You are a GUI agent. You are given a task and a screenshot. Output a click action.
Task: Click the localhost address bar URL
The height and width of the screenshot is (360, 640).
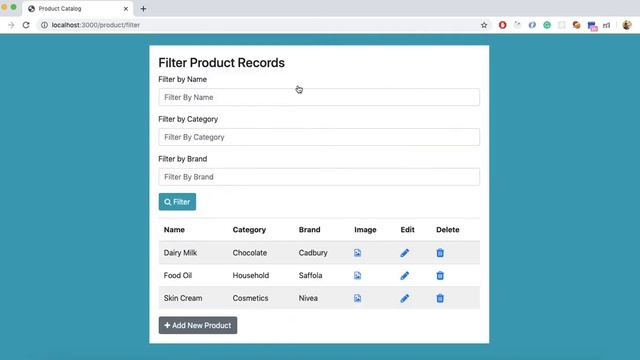tap(96, 25)
